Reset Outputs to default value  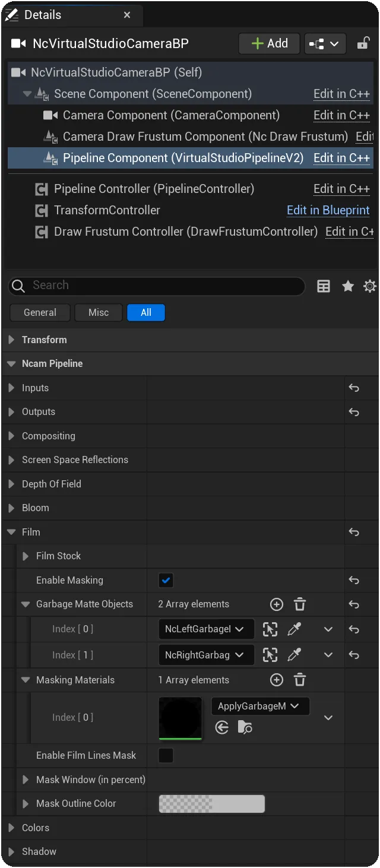coord(354,411)
